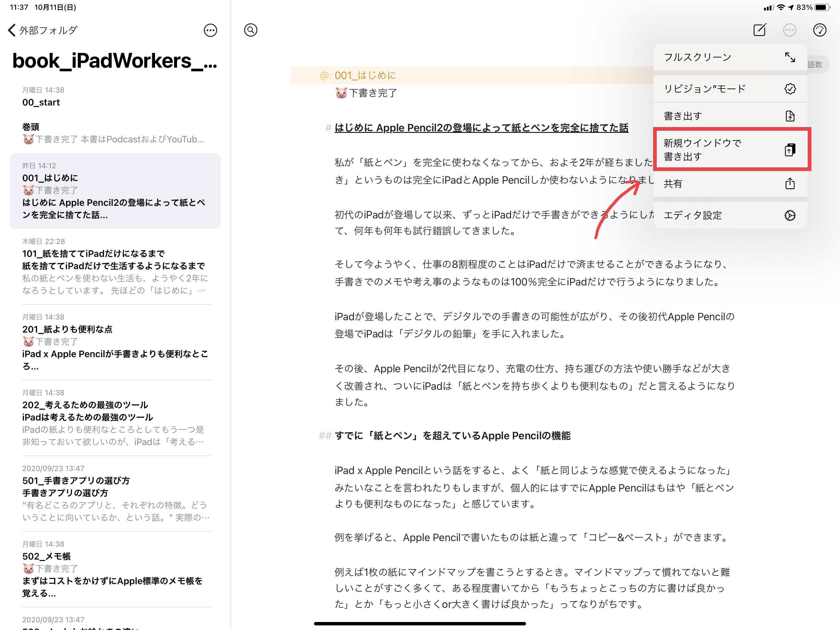This screenshot has height=630, width=840.
Task: Choose 新規ウインドウで書き出す option
Action: click(730, 150)
